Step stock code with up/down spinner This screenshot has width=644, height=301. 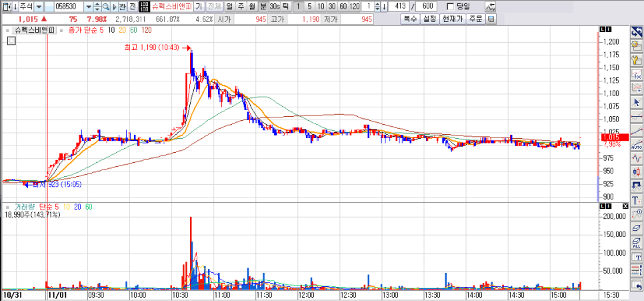[97, 7]
